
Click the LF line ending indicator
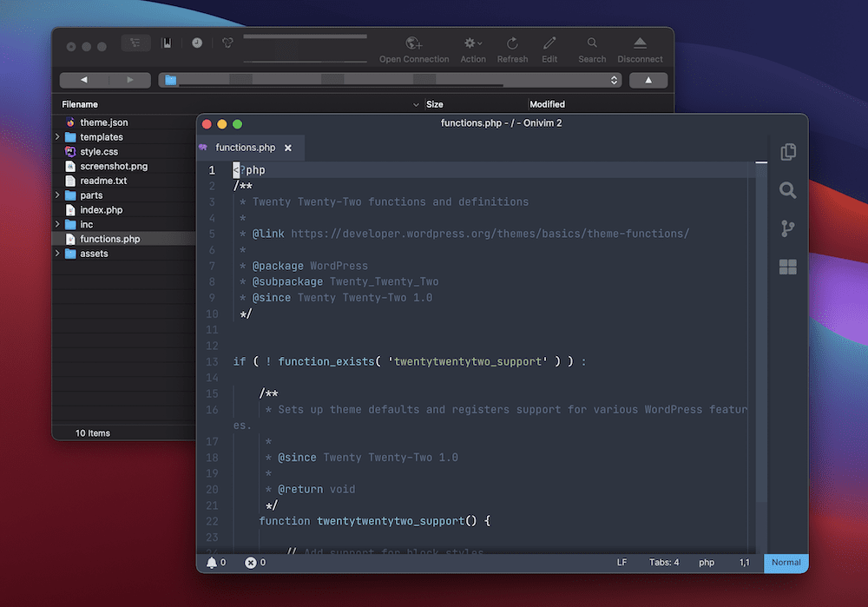[x=621, y=563]
